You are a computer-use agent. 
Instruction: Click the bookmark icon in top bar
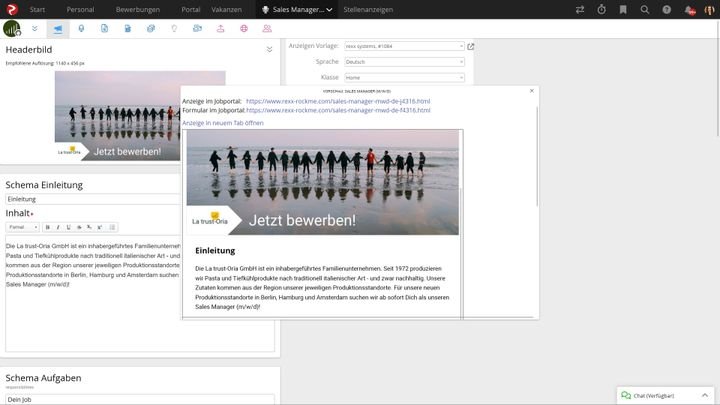pos(624,9)
